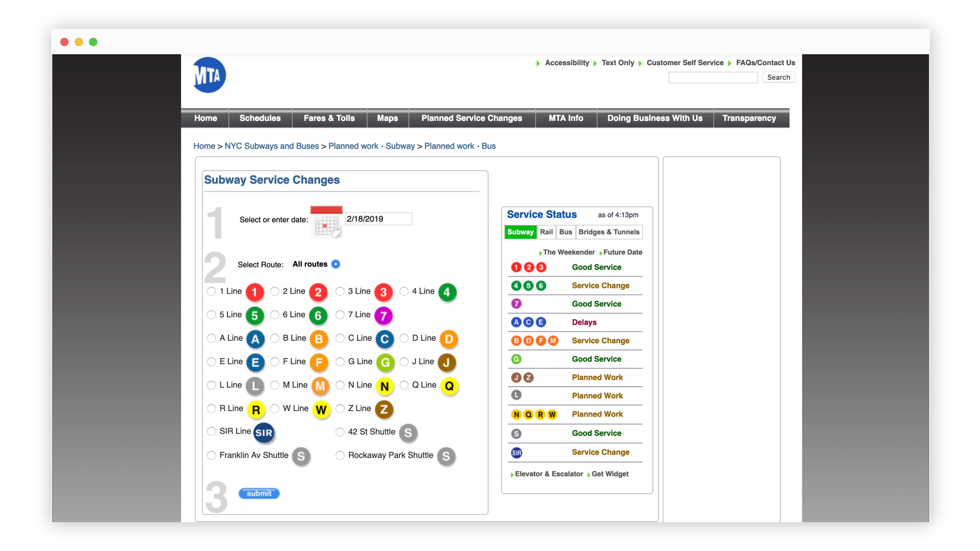980x551 pixels.
Task: Open the Text Only link
Action: [618, 63]
